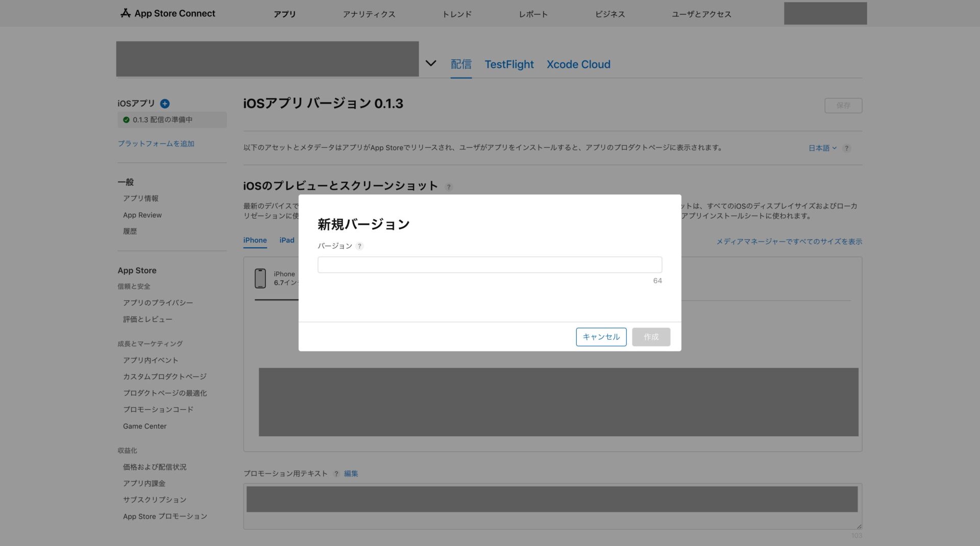Click 編集 link next to promotional text
Screen dimensions: 980x546
point(351,473)
